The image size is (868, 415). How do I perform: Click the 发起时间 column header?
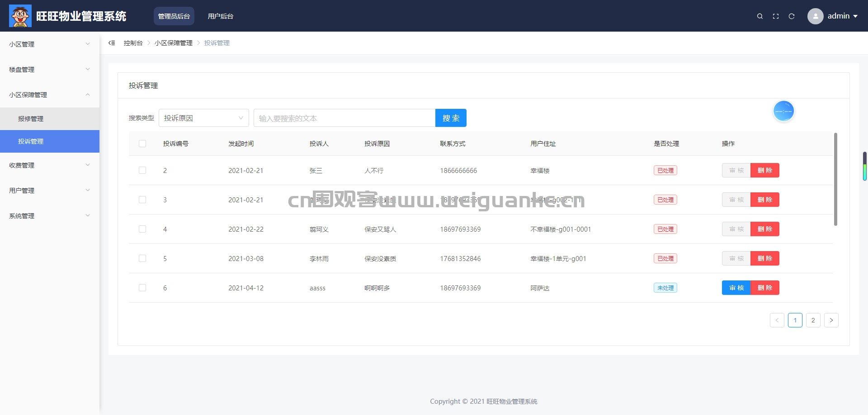click(x=241, y=144)
